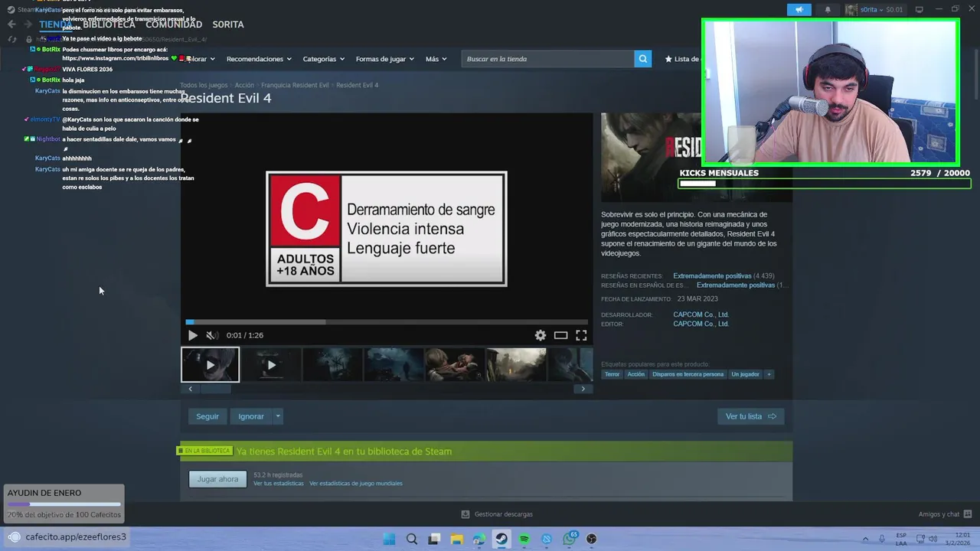Open the tray volume icon
Viewport: 980px width, 551px height.
[933, 539]
